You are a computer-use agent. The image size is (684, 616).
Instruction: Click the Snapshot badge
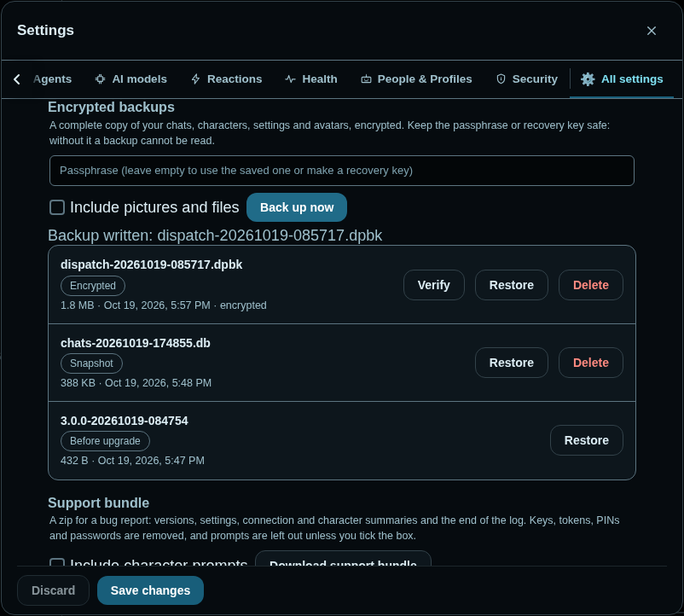point(91,363)
